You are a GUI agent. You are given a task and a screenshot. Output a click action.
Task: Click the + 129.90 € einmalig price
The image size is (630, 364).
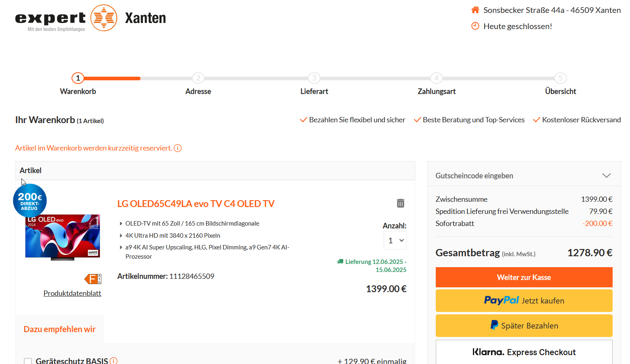pyautogui.click(x=372, y=361)
